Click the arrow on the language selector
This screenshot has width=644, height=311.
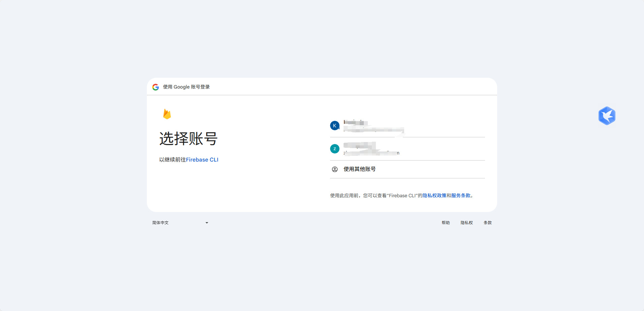click(x=207, y=223)
